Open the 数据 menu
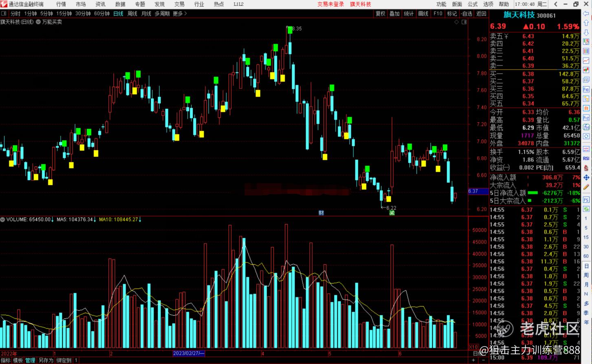 tap(120, 4)
